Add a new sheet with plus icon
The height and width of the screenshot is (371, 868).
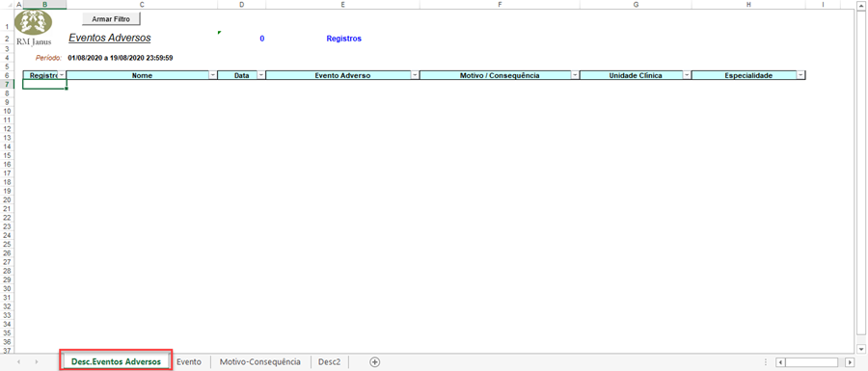[x=375, y=361]
